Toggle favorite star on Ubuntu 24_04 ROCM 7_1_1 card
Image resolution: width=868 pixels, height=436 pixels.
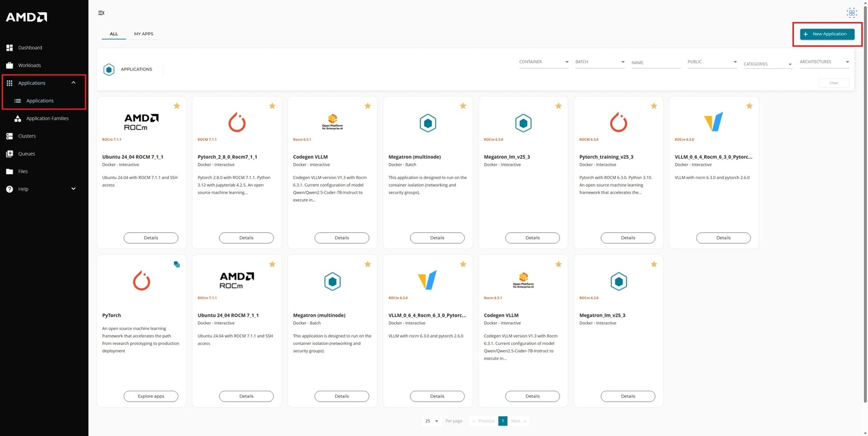[177, 106]
